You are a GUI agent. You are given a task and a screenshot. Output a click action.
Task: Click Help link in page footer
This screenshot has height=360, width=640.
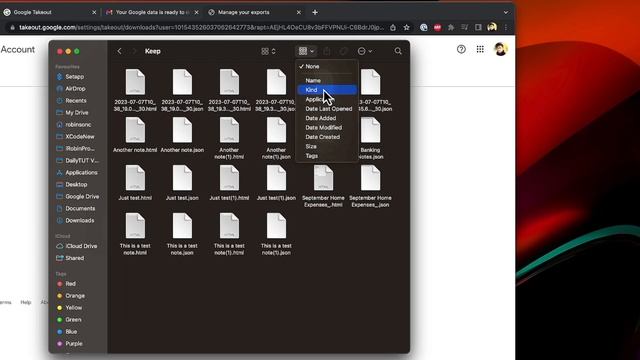point(26,302)
